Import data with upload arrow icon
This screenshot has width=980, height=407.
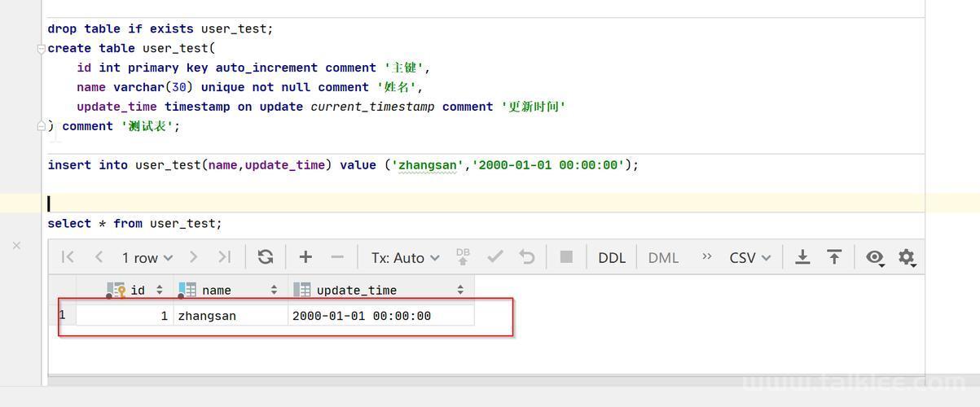(834, 257)
